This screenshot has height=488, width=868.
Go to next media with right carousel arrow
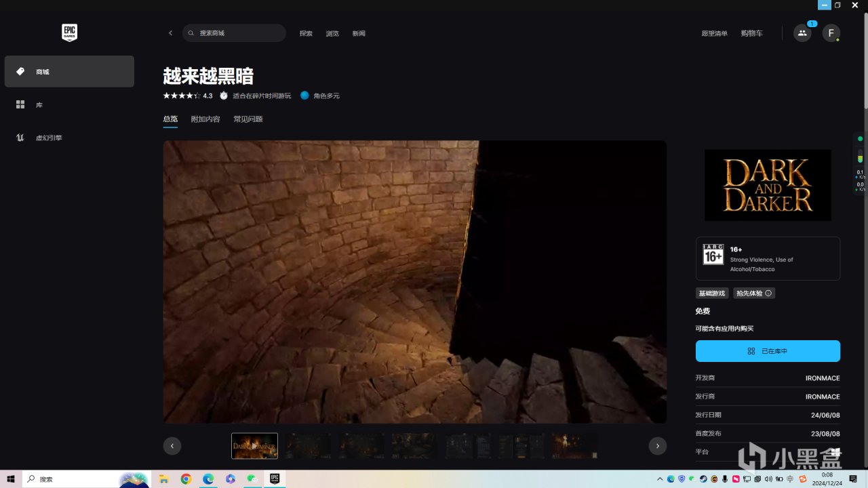pyautogui.click(x=657, y=445)
